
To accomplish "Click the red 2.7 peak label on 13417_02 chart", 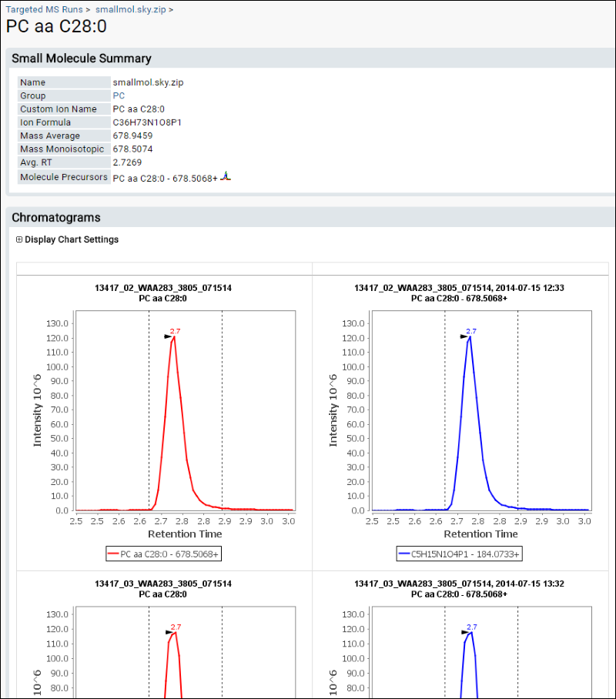I will point(176,331).
